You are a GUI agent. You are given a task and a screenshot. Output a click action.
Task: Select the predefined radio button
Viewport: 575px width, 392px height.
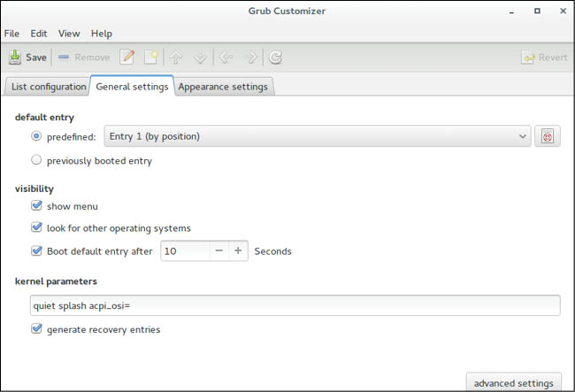pos(36,136)
